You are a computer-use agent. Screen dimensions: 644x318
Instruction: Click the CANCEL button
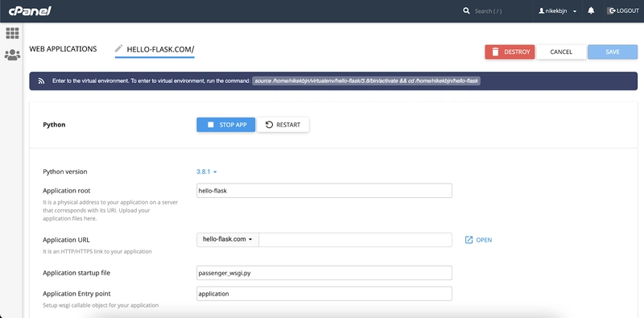click(561, 52)
